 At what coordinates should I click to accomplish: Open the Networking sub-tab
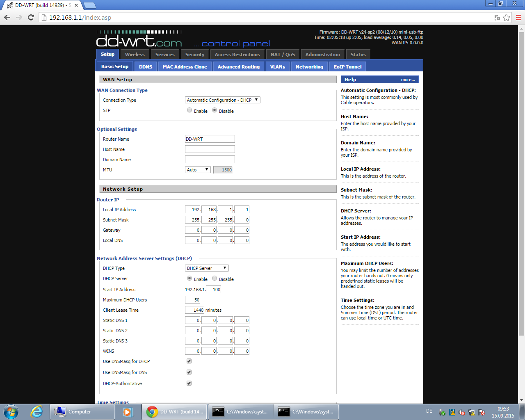[x=310, y=67]
